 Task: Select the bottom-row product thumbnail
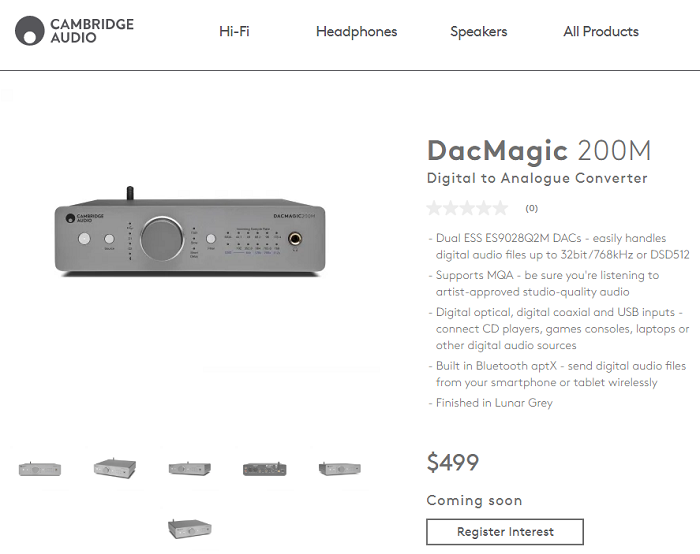[x=190, y=529]
